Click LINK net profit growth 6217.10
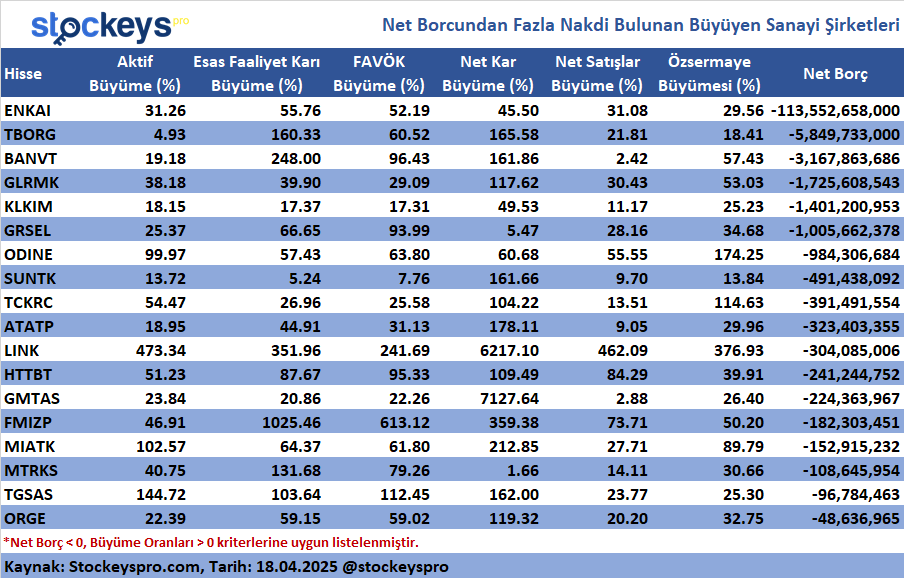The height and width of the screenshot is (578, 904). click(x=509, y=350)
